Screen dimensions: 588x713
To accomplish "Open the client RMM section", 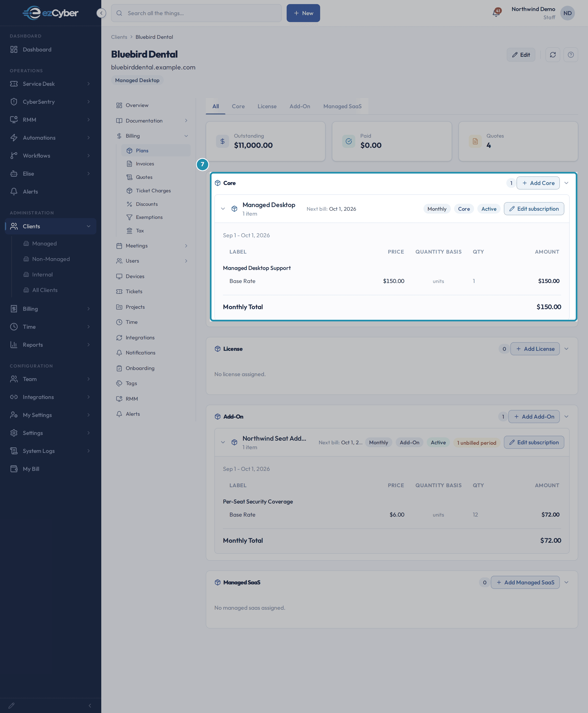I will pyautogui.click(x=152, y=399).
